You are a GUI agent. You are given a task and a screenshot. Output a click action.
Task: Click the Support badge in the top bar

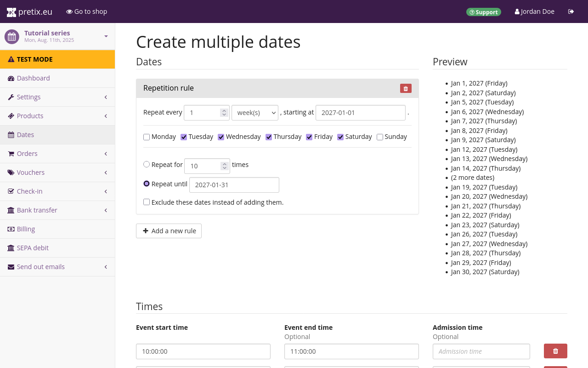(x=484, y=11)
